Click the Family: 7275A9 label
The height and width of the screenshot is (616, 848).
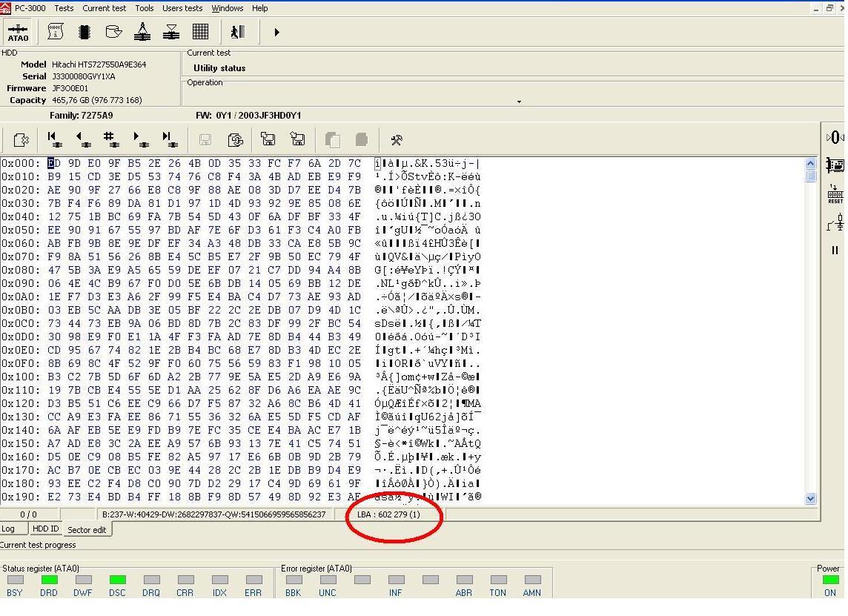coord(81,115)
